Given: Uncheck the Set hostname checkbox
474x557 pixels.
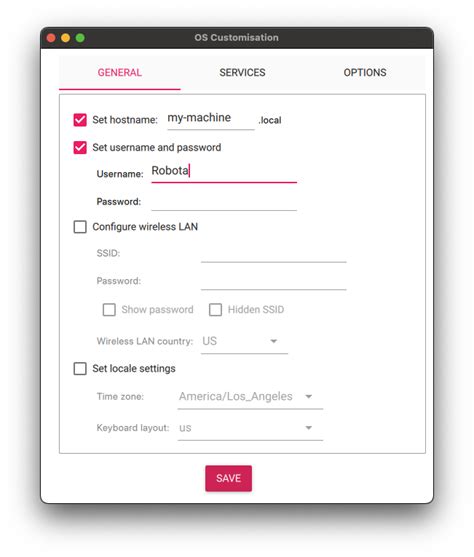Looking at the screenshot, I should (x=80, y=120).
